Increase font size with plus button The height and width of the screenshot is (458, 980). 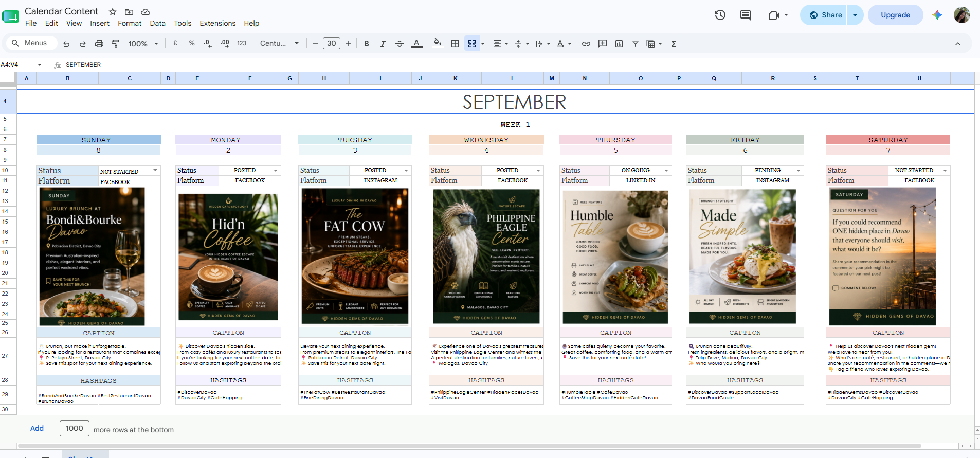coord(348,43)
